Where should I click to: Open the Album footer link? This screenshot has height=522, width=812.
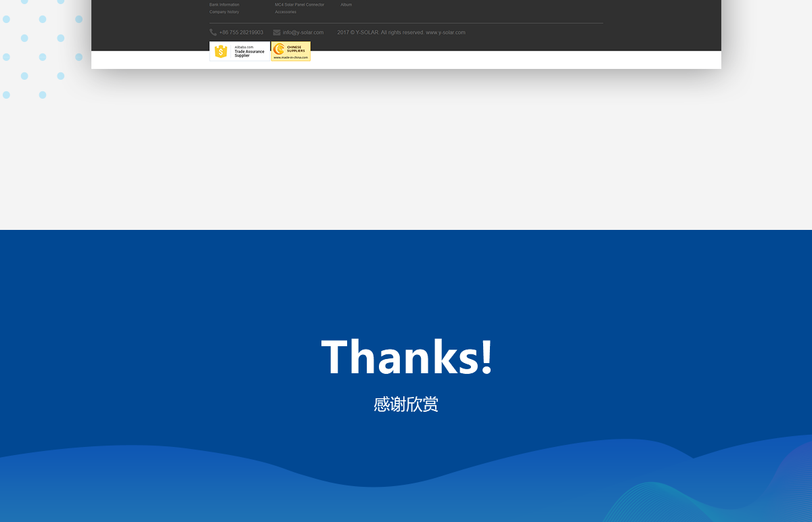[346, 5]
